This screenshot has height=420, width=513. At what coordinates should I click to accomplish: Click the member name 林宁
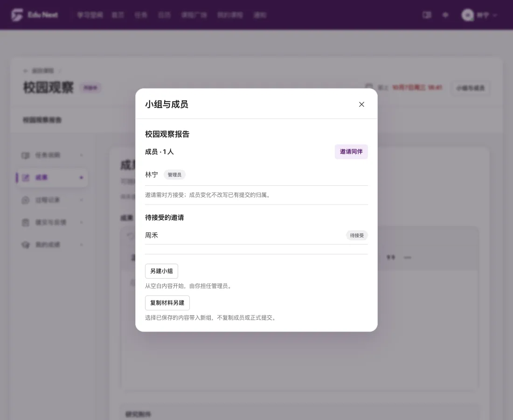tap(152, 175)
